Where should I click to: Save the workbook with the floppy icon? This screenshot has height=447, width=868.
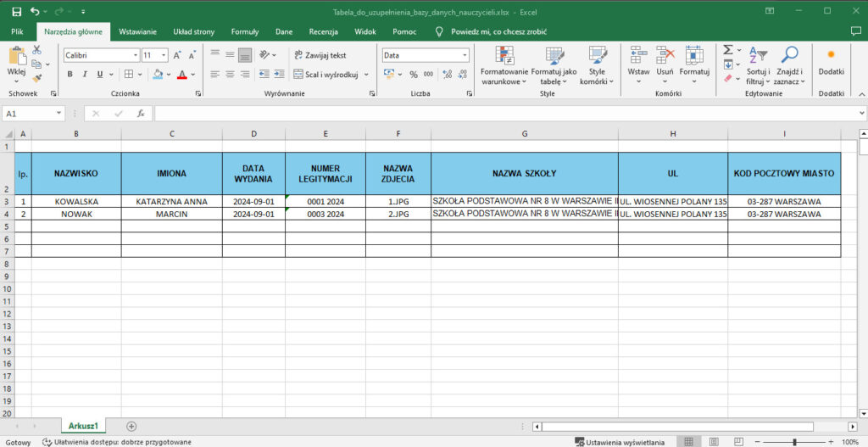[16, 12]
